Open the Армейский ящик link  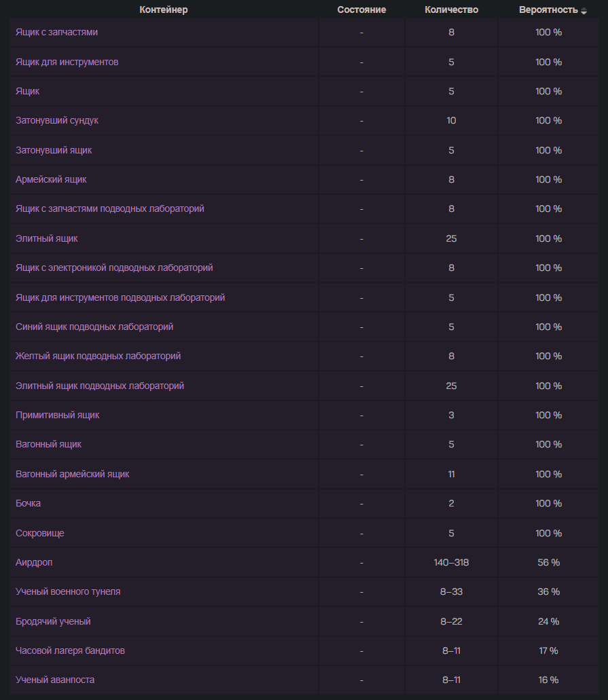51,179
